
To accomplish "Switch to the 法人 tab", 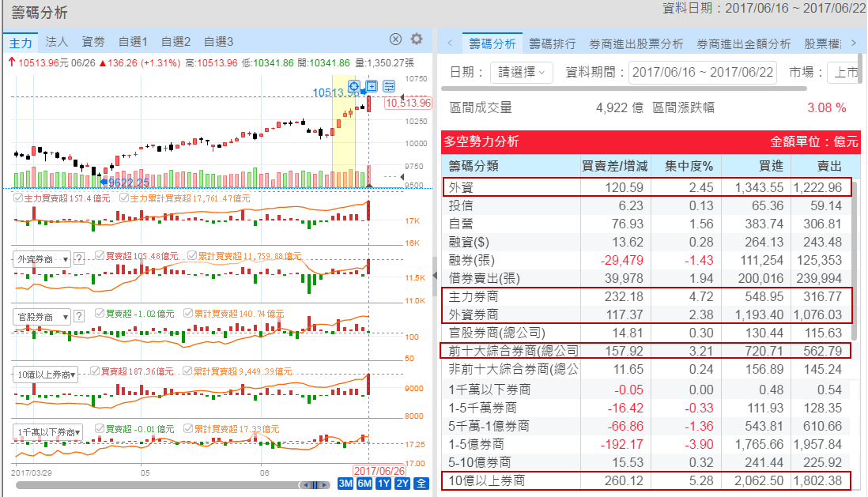I will 57,41.
